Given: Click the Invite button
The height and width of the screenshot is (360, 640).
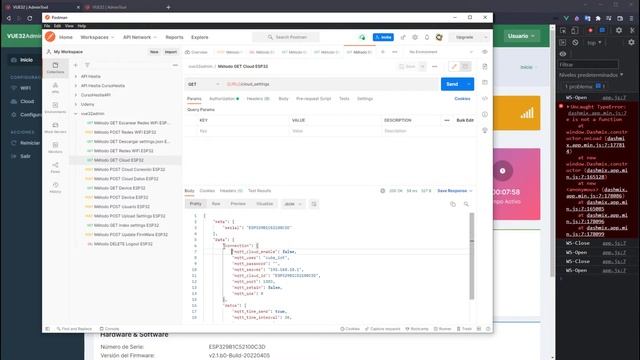Looking at the screenshot, I should click(383, 37).
